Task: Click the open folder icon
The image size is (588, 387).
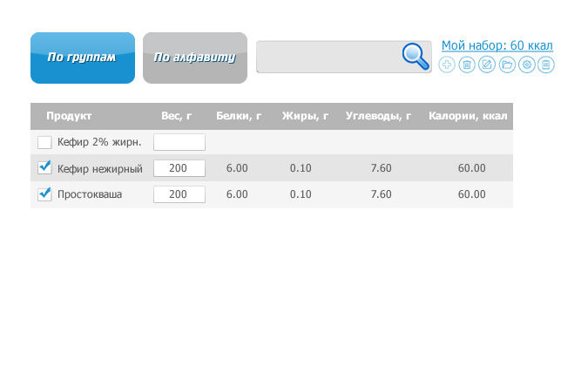Action: (507, 64)
